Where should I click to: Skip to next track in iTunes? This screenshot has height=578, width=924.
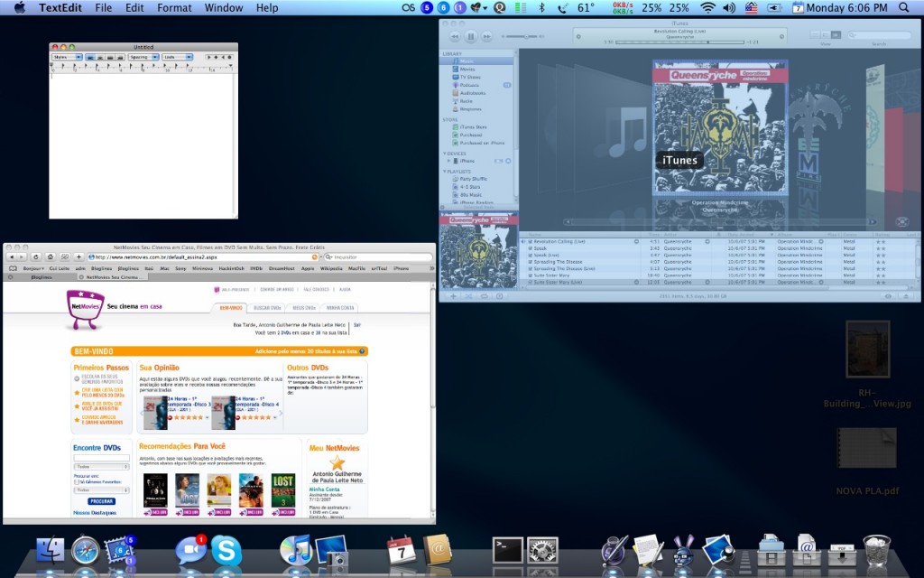(486, 36)
